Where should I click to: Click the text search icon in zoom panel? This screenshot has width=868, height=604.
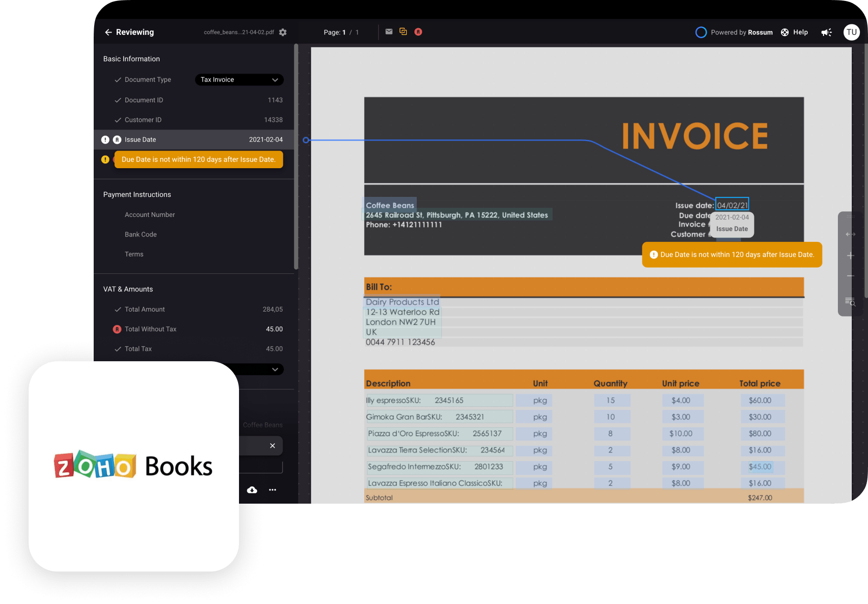click(850, 302)
